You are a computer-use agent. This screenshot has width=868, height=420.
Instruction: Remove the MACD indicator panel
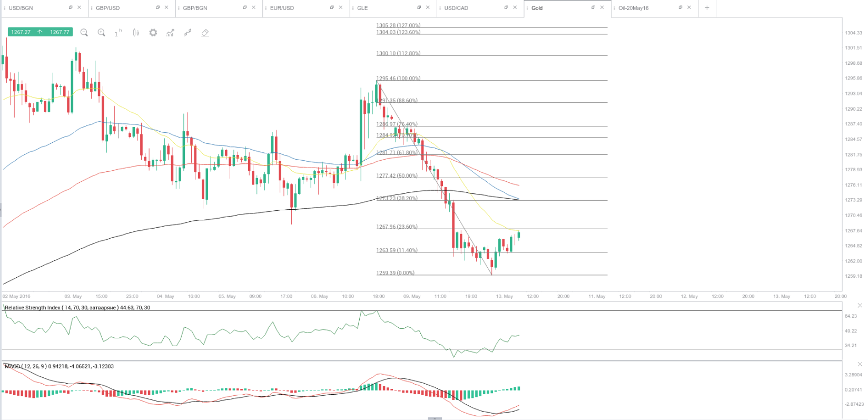tap(860, 364)
